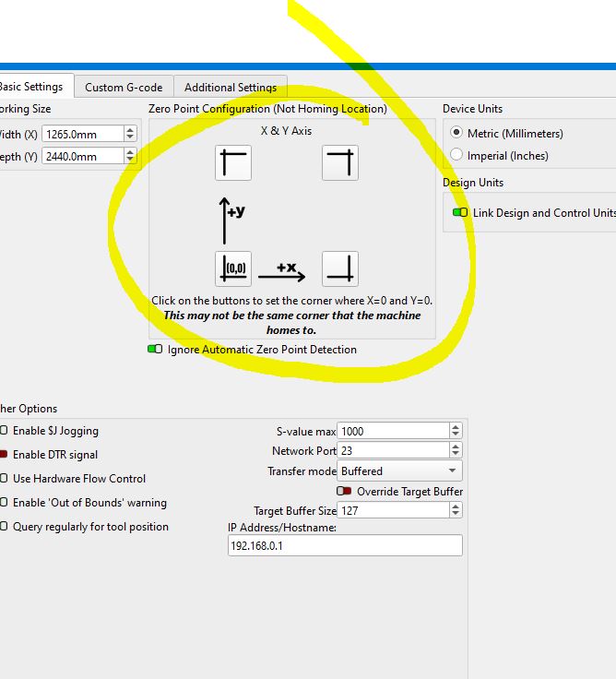Toggle Ignore Automatic Zero Point Detection
616x679 pixels.
pyautogui.click(x=155, y=349)
